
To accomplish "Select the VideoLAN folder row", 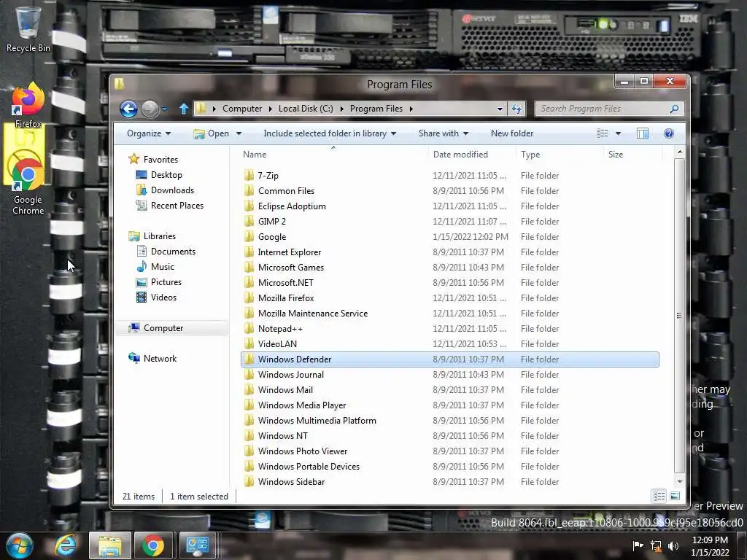I will point(450,344).
